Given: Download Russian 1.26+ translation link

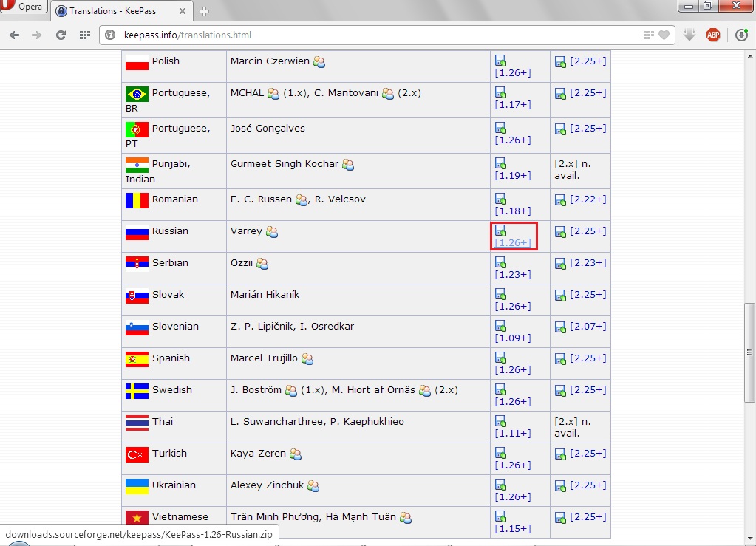Looking at the screenshot, I should [x=512, y=242].
